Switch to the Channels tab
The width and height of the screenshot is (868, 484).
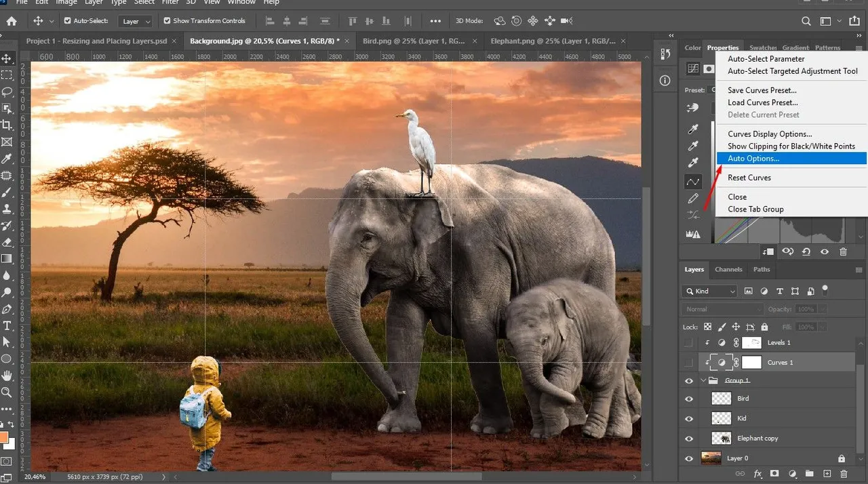(x=729, y=270)
